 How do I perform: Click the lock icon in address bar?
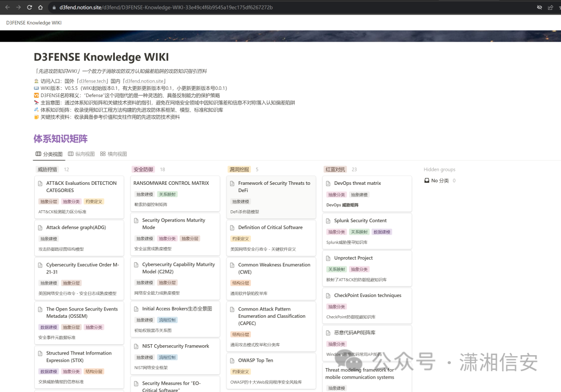tap(54, 7)
